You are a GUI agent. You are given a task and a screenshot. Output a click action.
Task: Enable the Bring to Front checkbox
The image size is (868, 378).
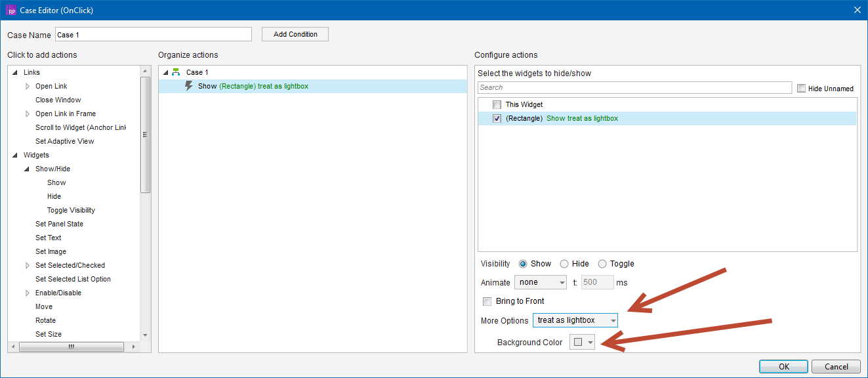click(x=487, y=301)
